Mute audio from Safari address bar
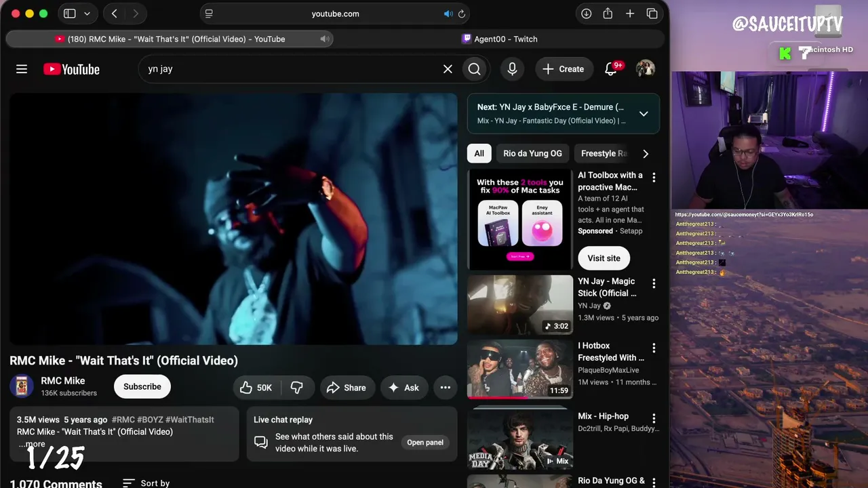The image size is (868, 488). 448,14
